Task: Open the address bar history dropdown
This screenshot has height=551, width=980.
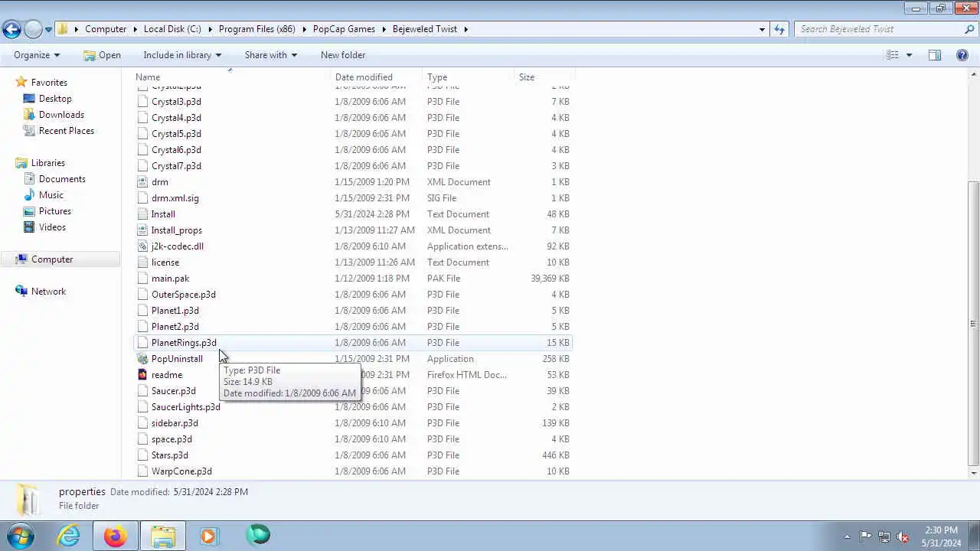Action: coord(762,29)
